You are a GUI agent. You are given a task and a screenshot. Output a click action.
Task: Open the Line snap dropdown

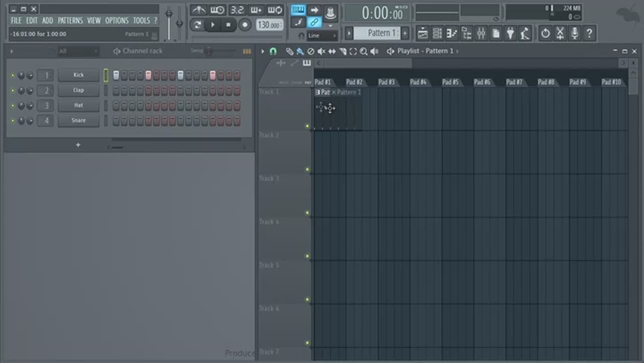pos(322,36)
